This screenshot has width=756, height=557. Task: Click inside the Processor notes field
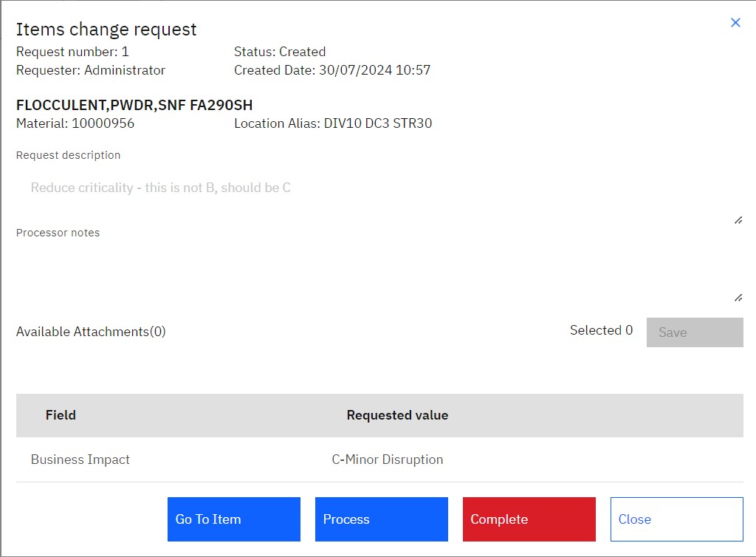379,274
